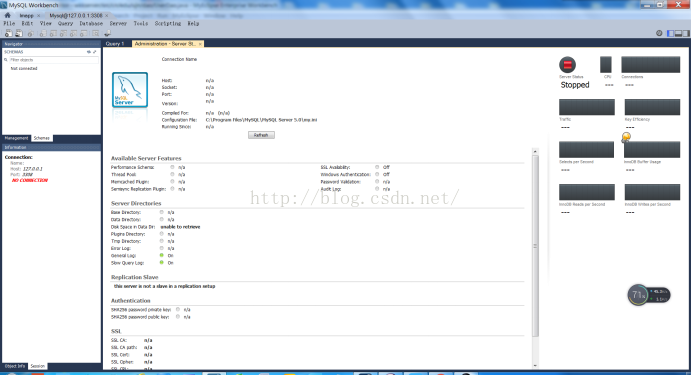Open SQL script file toolbar icon
The width and height of the screenshot is (692, 375).
point(19,33)
